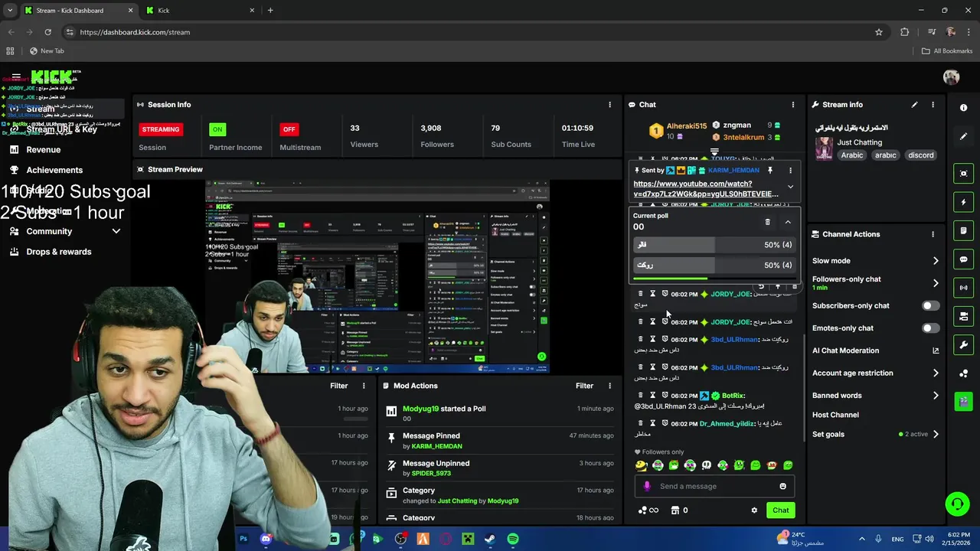Open Spotify from the taskbar
The image size is (980, 551).
pyautogui.click(x=513, y=539)
